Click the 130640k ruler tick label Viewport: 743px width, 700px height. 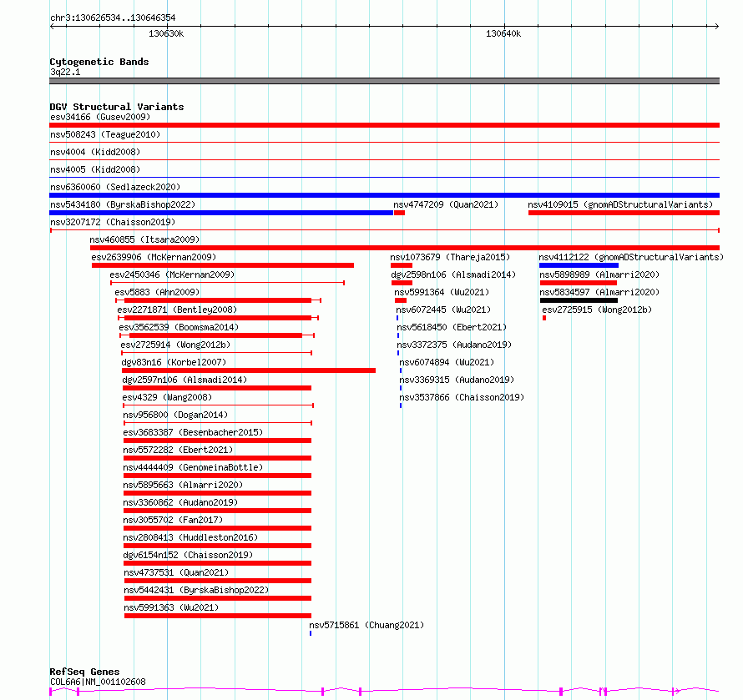[x=503, y=33]
